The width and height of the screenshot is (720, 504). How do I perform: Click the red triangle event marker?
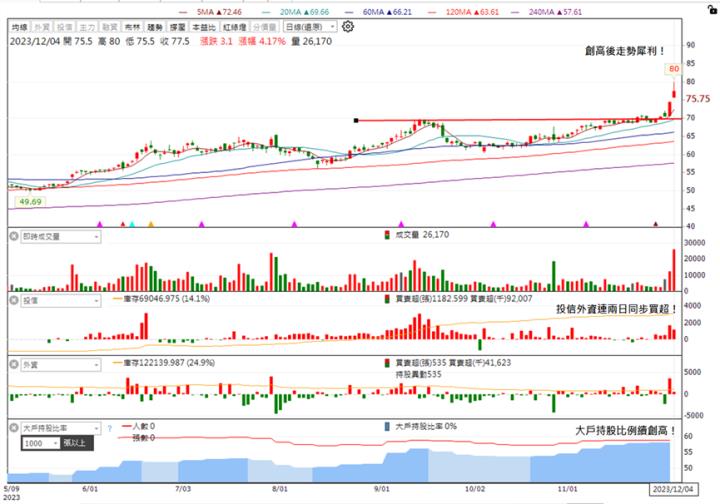(x=123, y=224)
